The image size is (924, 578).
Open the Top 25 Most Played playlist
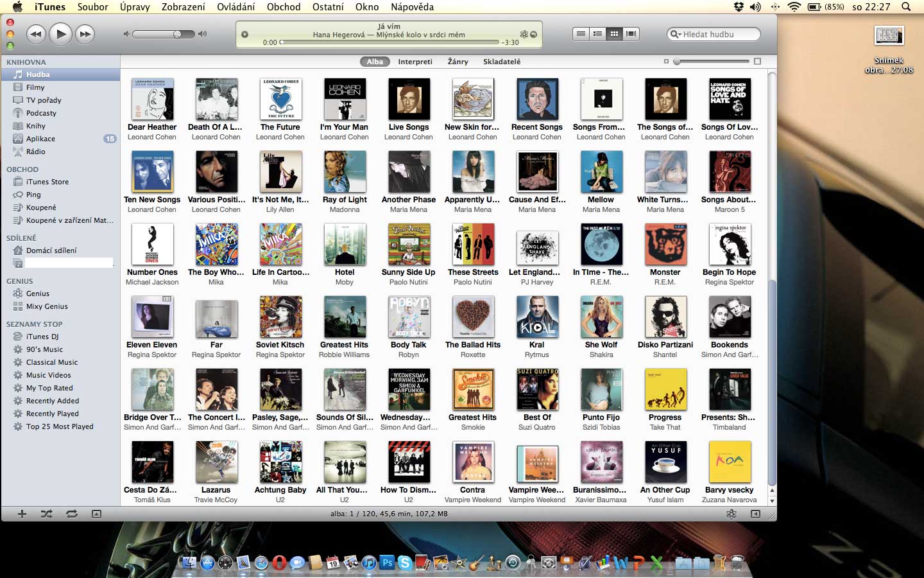60,426
